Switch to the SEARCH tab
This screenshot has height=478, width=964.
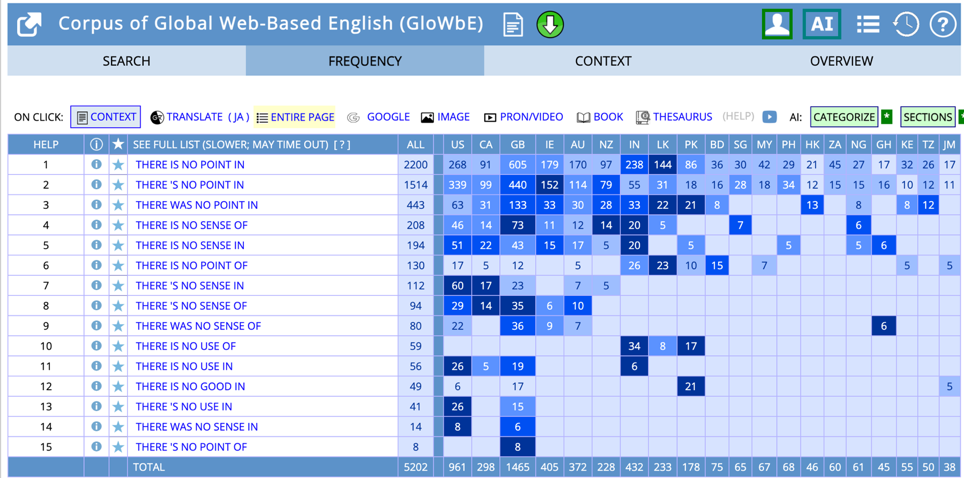point(127,61)
